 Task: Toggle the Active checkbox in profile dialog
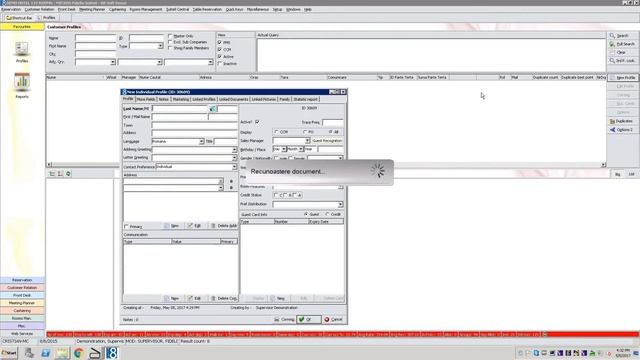click(x=257, y=122)
